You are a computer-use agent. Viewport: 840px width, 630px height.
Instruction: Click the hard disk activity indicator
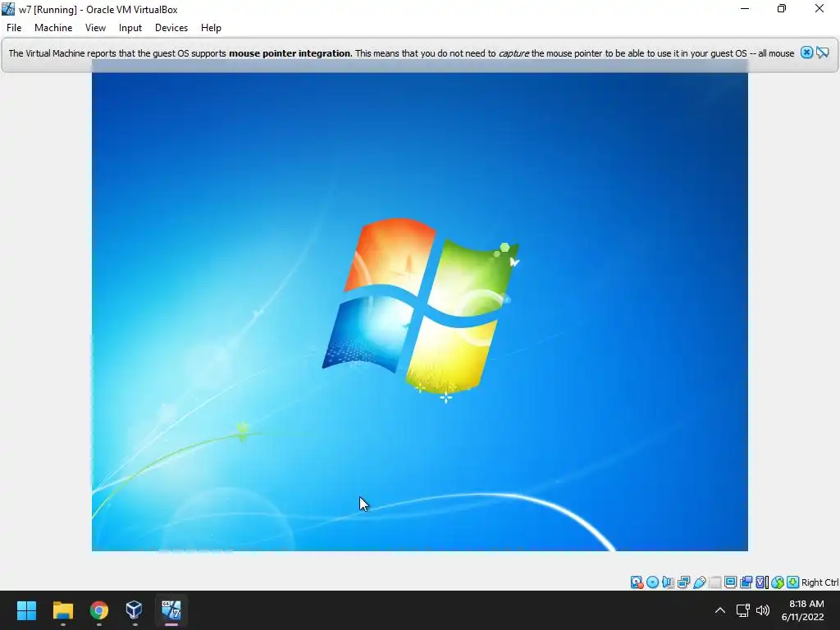point(637,582)
